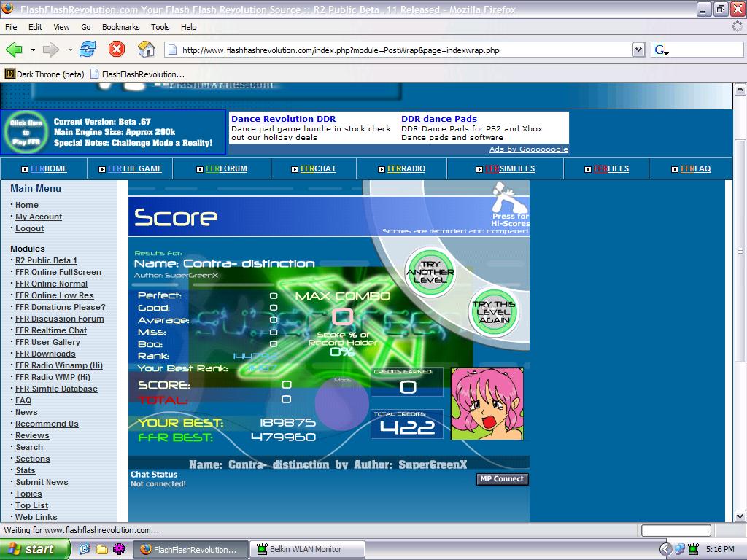
Task: Open the Help menu
Action: tap(189, 27)
